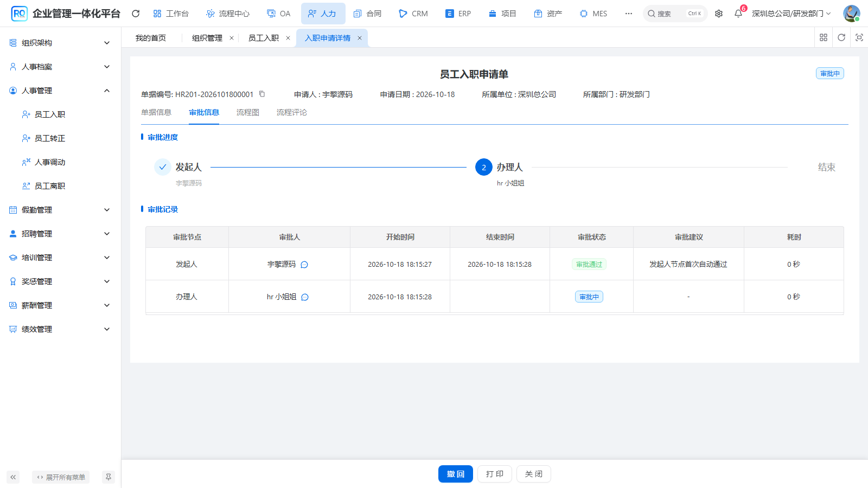Open the CRM module
This screenshot has height=488, width=868.
(x=413, y=14)
